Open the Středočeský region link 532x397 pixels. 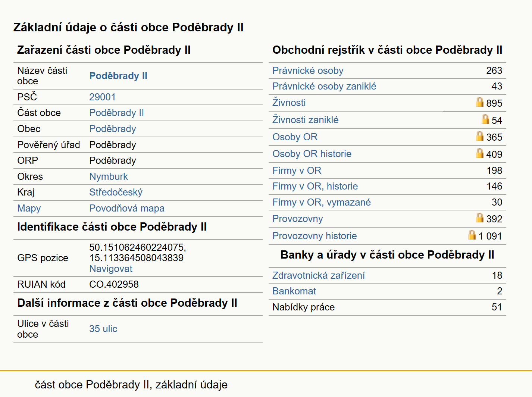point(116,192)
